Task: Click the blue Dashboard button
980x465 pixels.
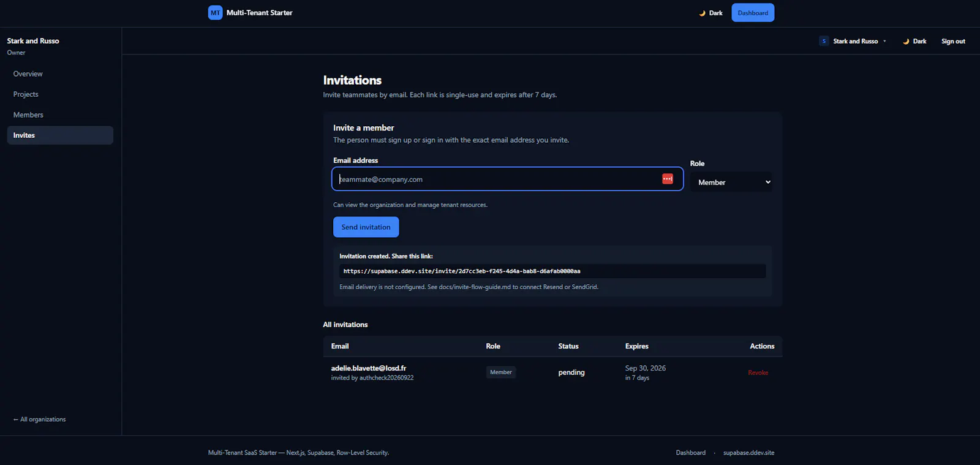Action: tap(753, 13)
